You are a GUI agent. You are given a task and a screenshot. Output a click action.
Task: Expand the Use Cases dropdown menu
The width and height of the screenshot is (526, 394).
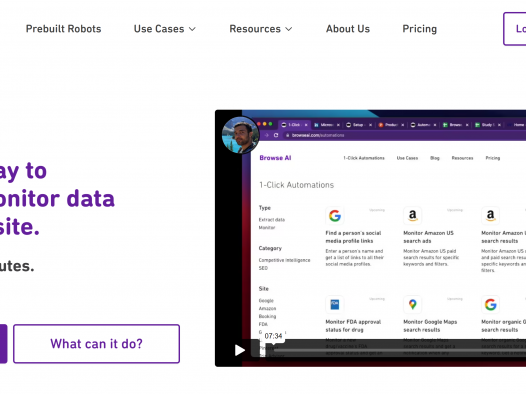(164, 29)
